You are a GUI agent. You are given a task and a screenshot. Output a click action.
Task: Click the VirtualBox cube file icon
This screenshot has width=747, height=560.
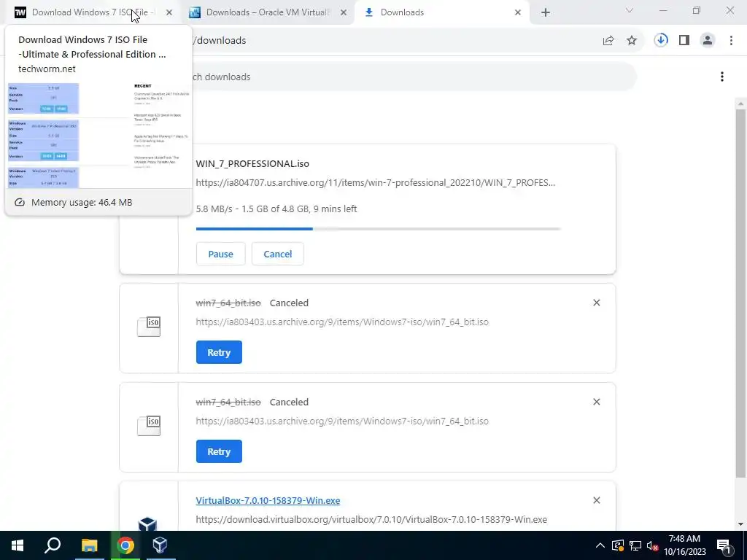[147, 524]
